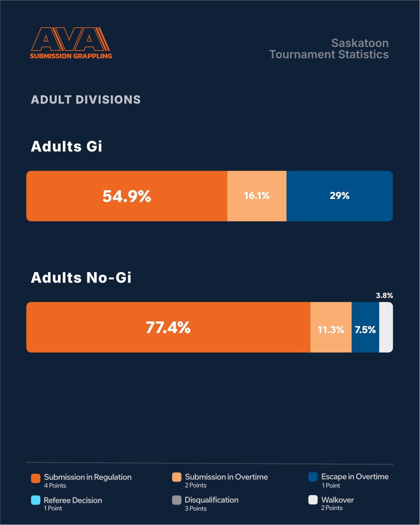420x525 pixels.
Task: Click the white walkover segment in No-Gi bar
Action: (x=386, y=327)
